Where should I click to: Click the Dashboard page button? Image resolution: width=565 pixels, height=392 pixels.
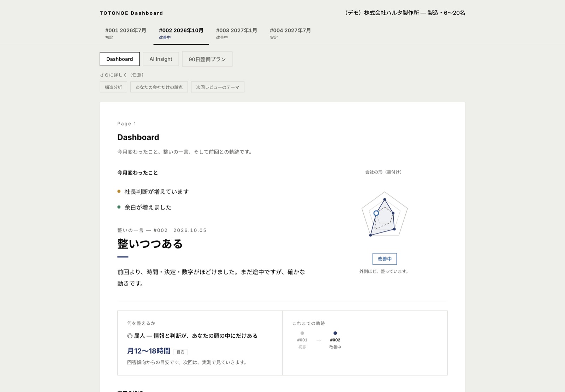point(120,59)
